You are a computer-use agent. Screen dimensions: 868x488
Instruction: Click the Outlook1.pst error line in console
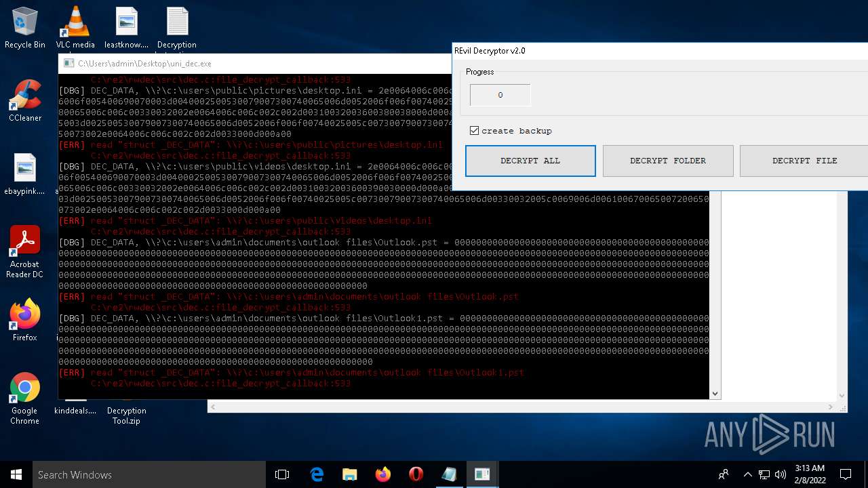coord(292,373)
